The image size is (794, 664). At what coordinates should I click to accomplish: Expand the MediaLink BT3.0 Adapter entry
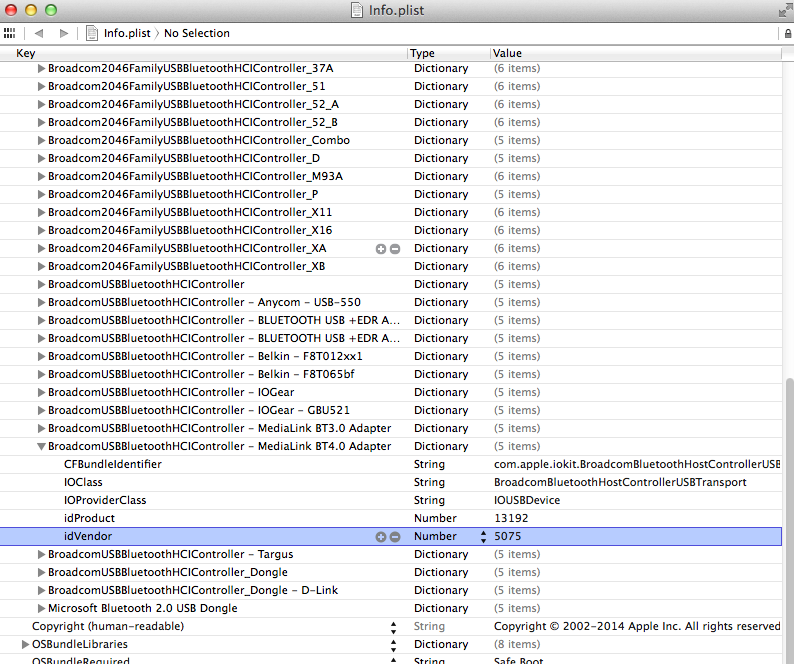click(42, 428)
